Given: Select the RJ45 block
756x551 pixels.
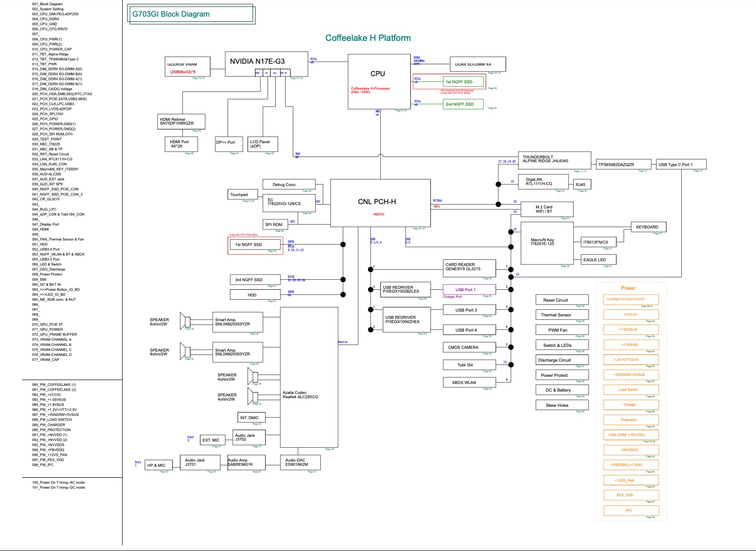Looking at the screenshot, I should pos(581,185).
